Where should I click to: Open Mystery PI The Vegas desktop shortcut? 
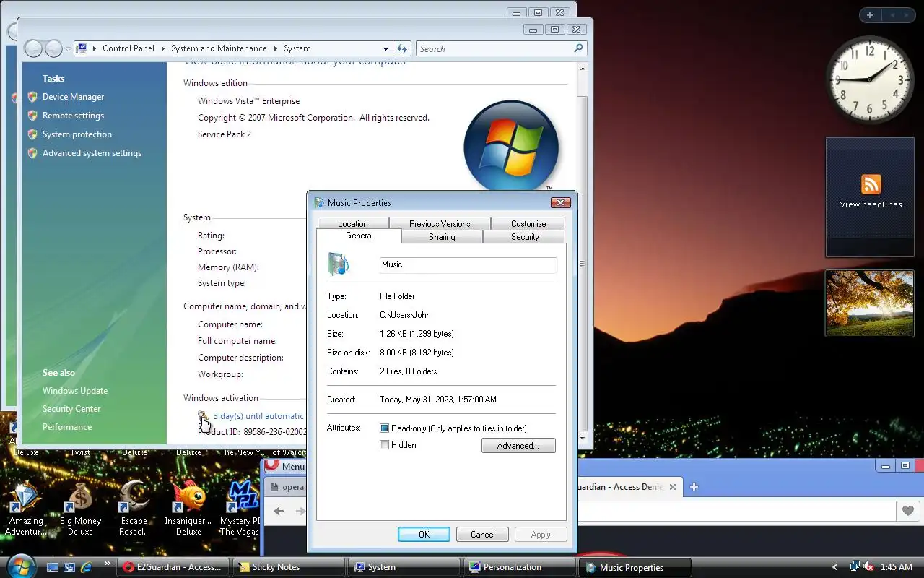click(x=240, y=509)
